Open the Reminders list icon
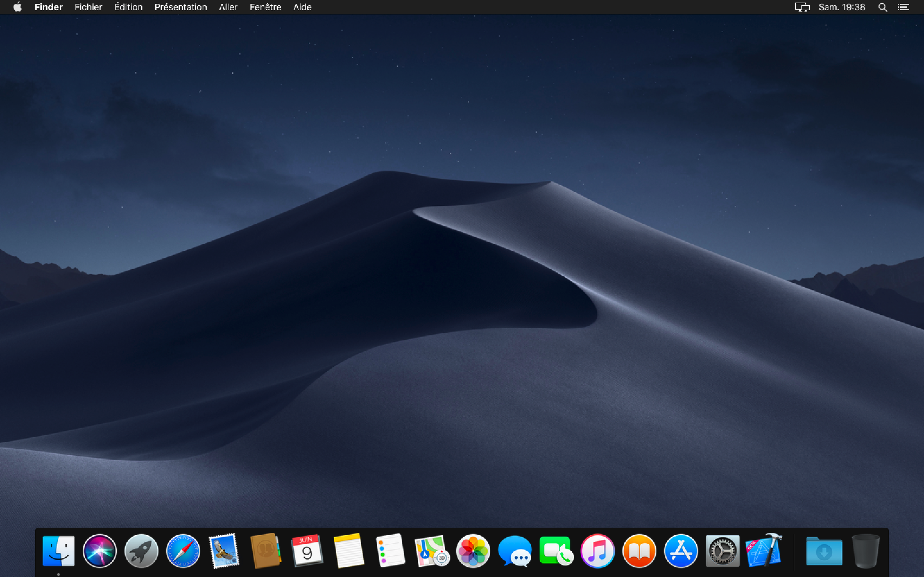The width and height of the screenshot is (924, 577). click(390, 551)
